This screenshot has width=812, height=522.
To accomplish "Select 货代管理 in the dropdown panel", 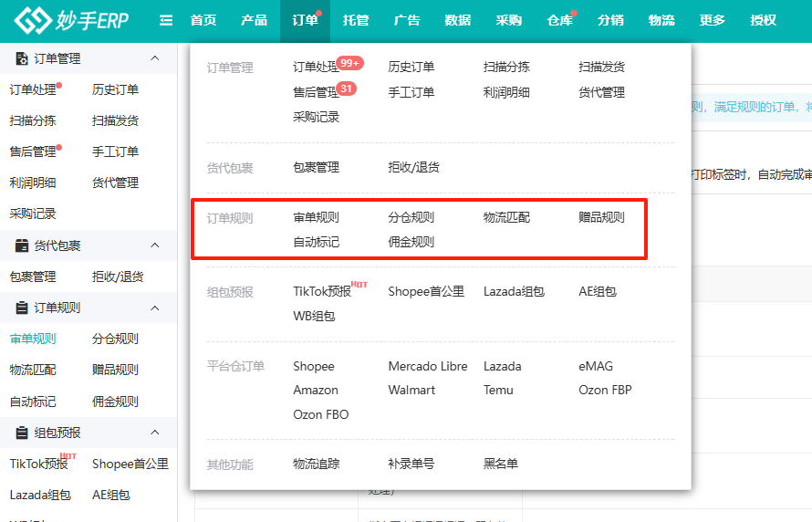I will [x=602, y=92].
